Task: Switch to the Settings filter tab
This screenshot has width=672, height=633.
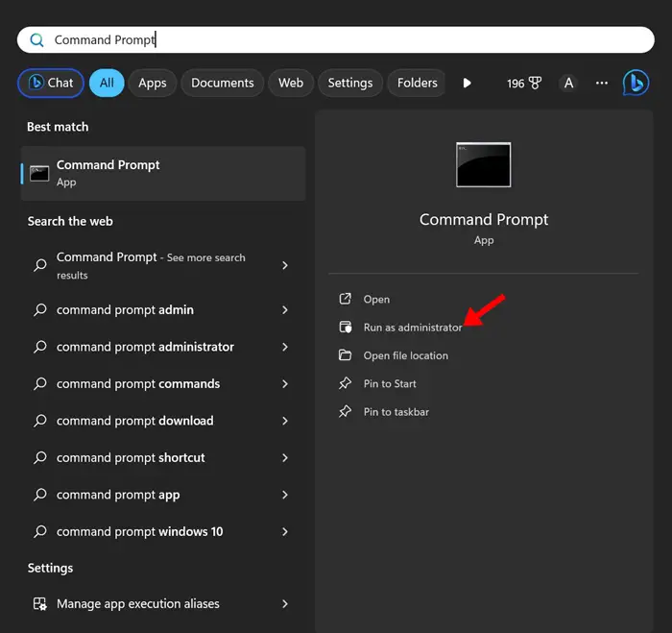Action: point(350,83)
